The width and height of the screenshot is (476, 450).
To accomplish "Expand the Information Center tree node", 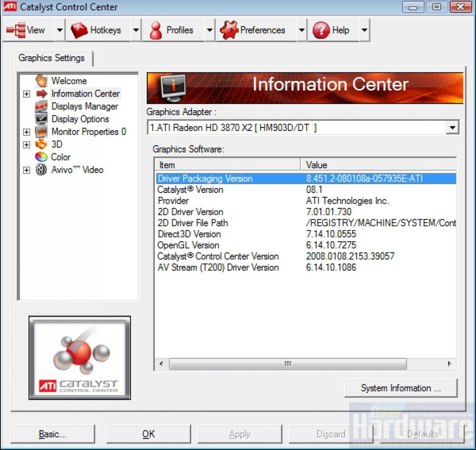I will pyautogui.click(x=27, y=94).
